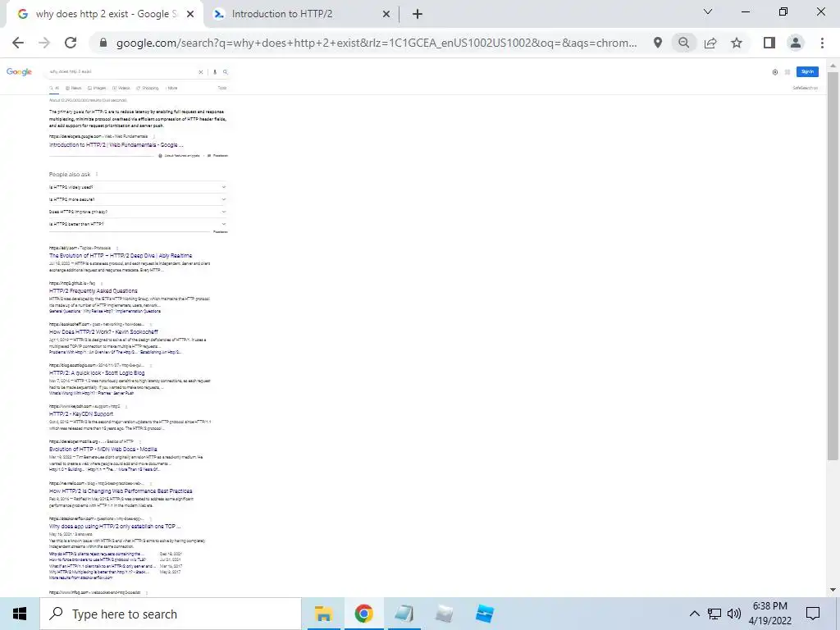This screenshot has height=630, width=840.
Task: Expand 'Is HTTP2 widely used?' question
Action: [138, 187]
